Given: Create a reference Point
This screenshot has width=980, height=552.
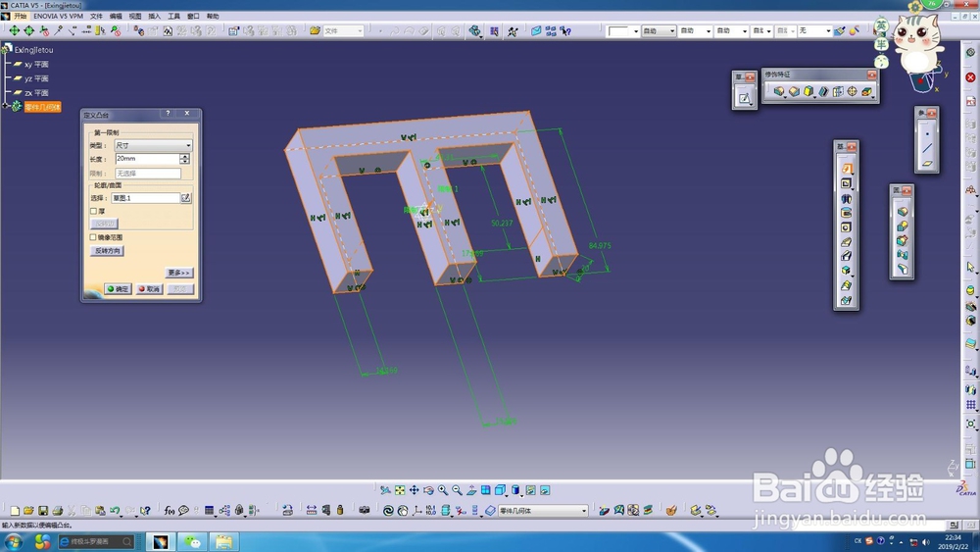Looking at the screenshot, I should point(927,133).
